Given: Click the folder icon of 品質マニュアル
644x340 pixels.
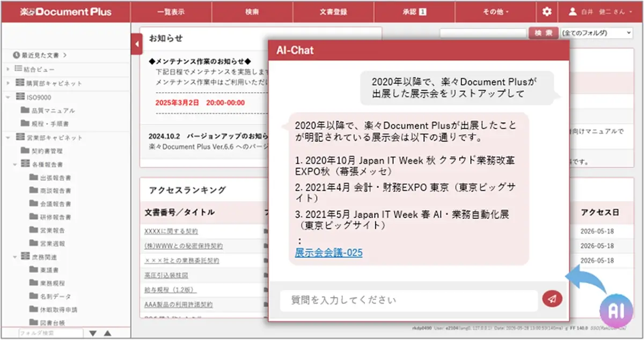Looking at the screenshot, I should 25,110.
